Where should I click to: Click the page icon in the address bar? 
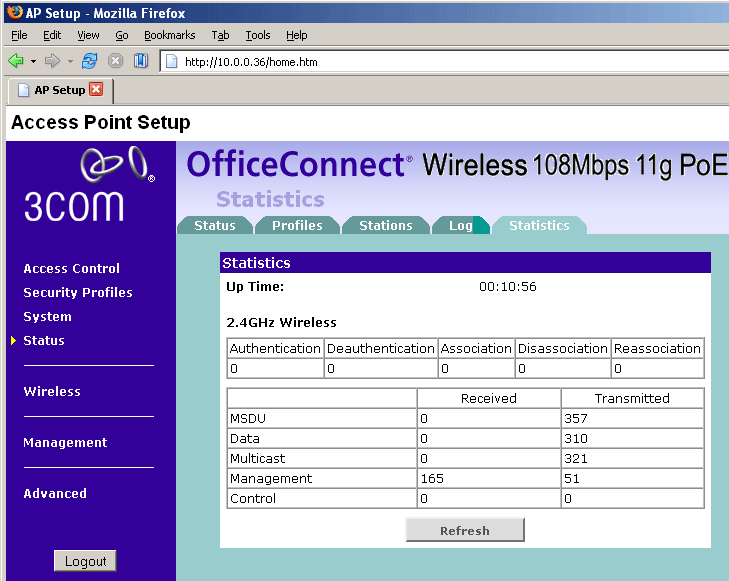tap(172, 61)
